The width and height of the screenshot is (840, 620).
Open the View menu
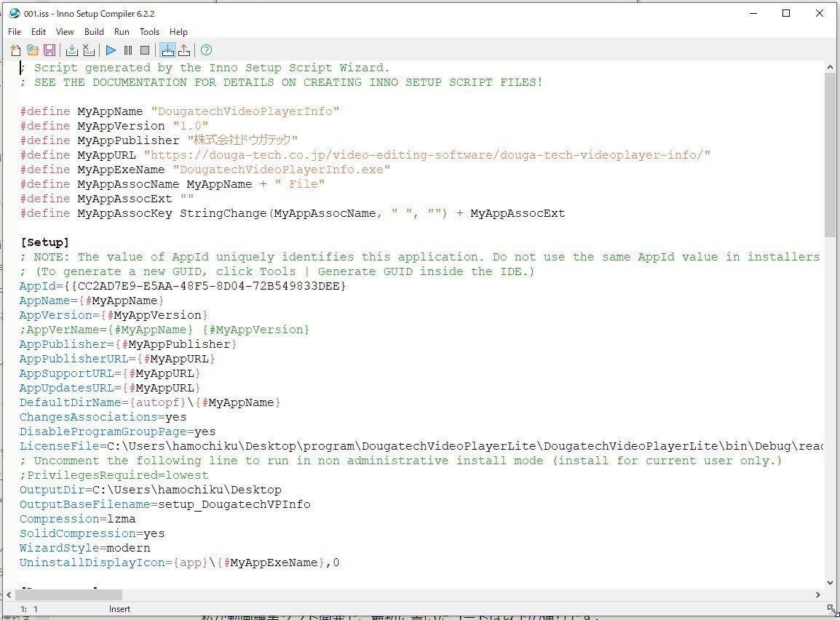point(65,32)
